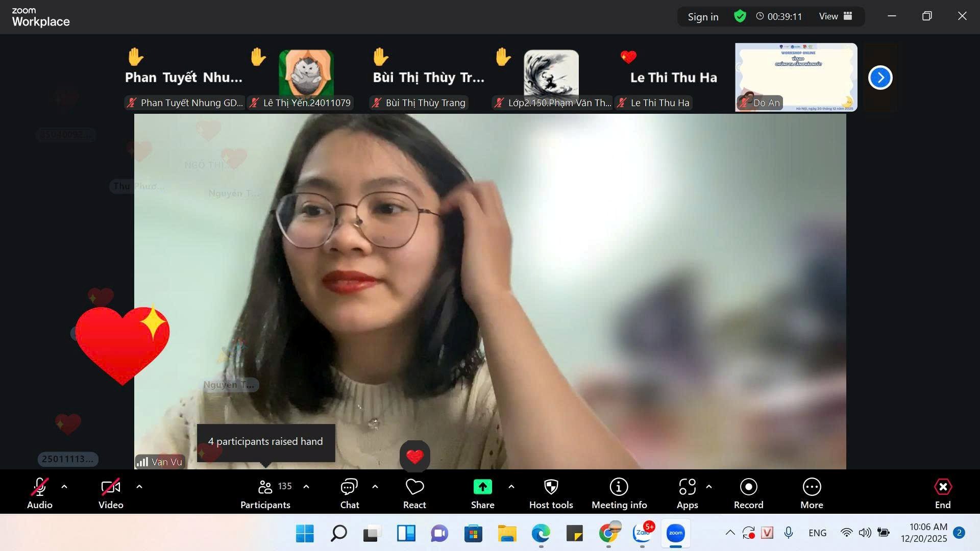The height and width of the screenshot is (551, 980).
Task: Open Participants list showing 135
Action: pyautogui.click(x=265, y=487)
